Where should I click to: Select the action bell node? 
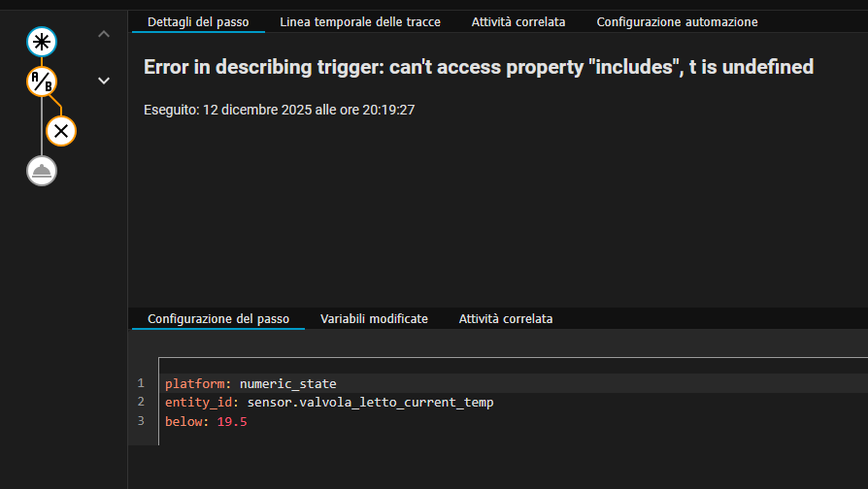tap(42, 171)
